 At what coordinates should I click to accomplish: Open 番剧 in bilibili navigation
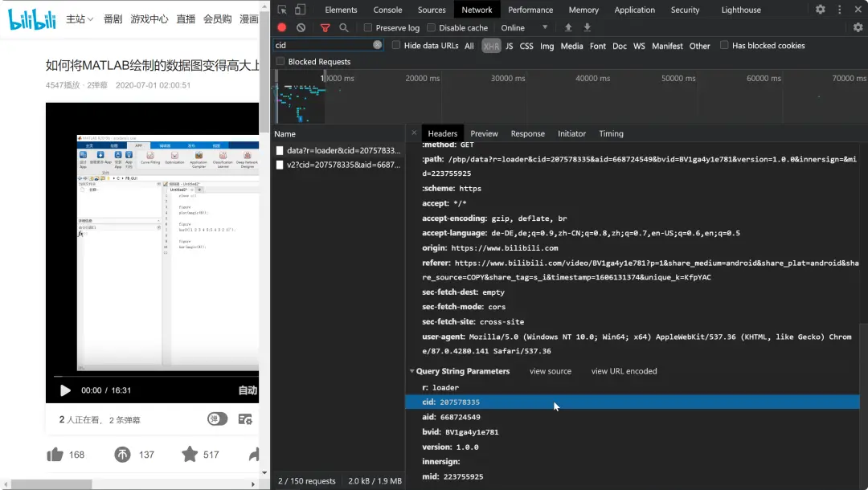pyautogui.click(x=113, y=19)
